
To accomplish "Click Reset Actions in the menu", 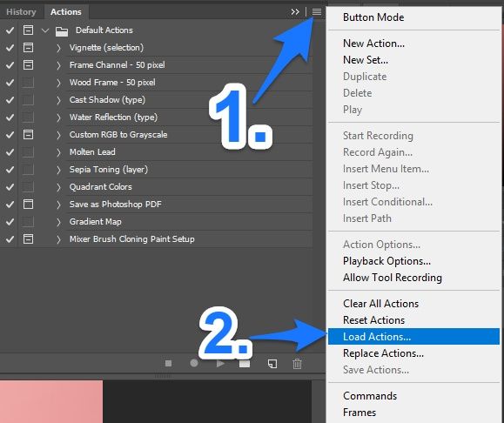I will pos(373,320).
